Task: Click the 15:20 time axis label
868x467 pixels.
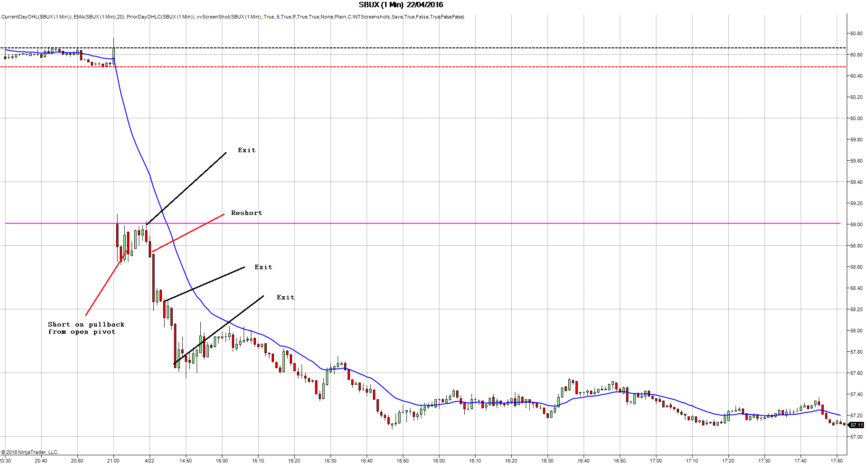Action: [294, 461]
